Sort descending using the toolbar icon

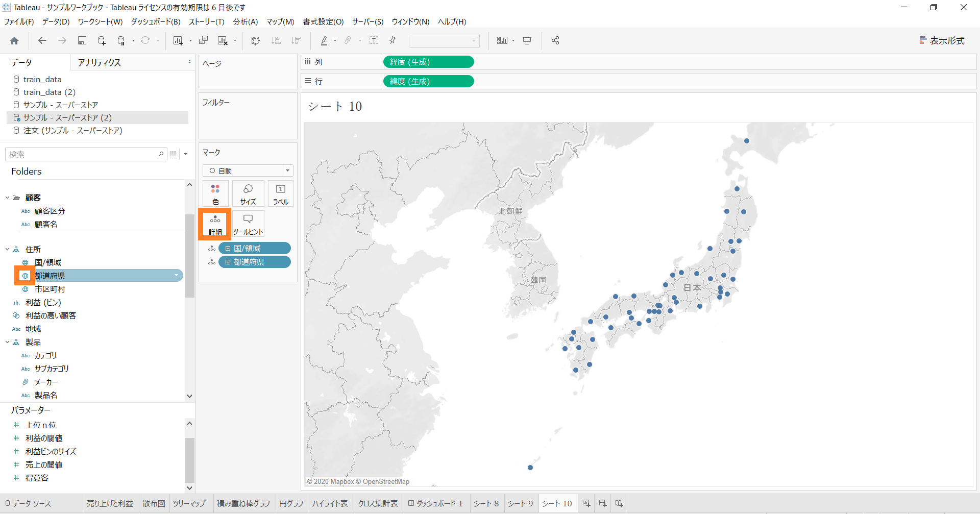(296, 41)
